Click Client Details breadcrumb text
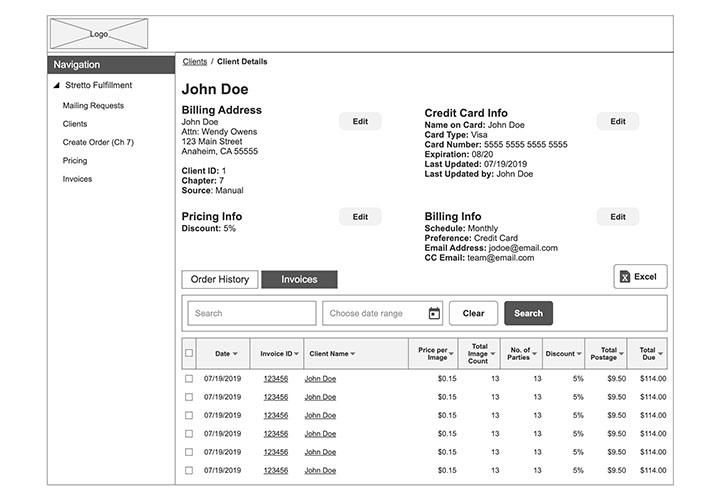 (242, 62)
